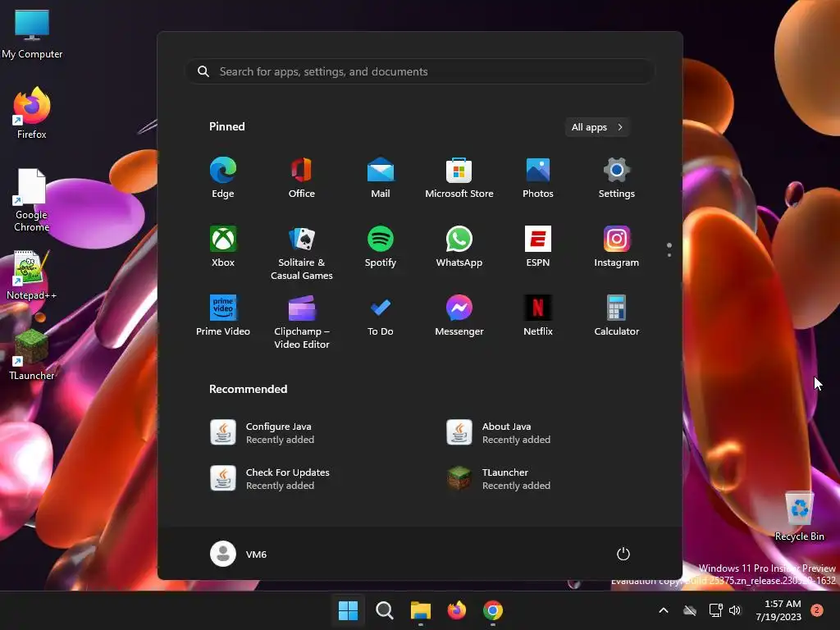This screenshot has width=840, height=630.
Task: Open WhatsApp
Action: click(x=459, y=246)
